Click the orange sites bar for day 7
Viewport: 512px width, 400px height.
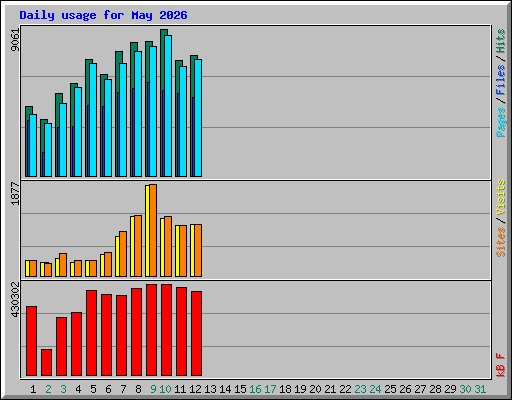[x=123, y=254]
